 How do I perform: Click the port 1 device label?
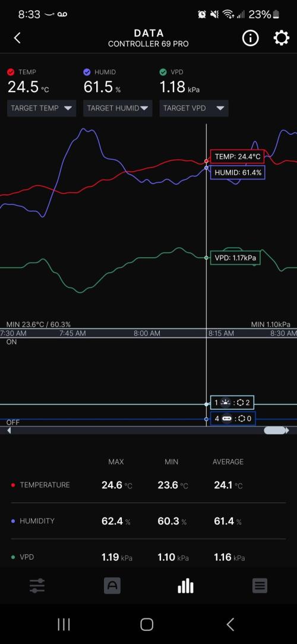tap(232, 403)
